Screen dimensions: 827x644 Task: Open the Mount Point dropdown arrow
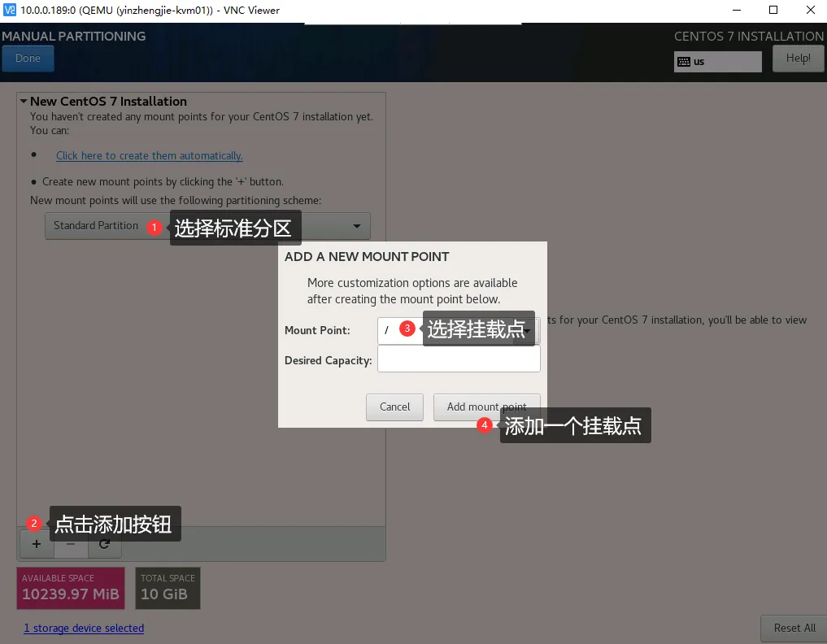pyautogui.click(x=527, y=330)
